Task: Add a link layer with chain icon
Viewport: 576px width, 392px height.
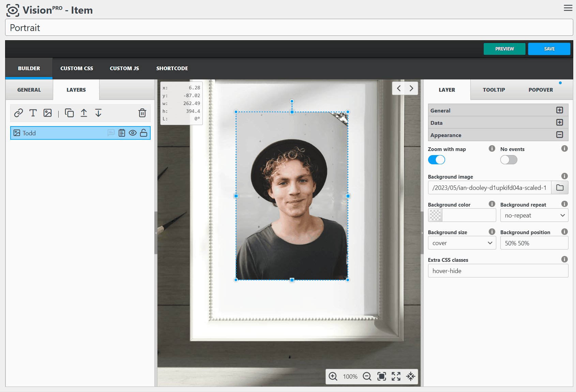Action: [x=18, y=113]
